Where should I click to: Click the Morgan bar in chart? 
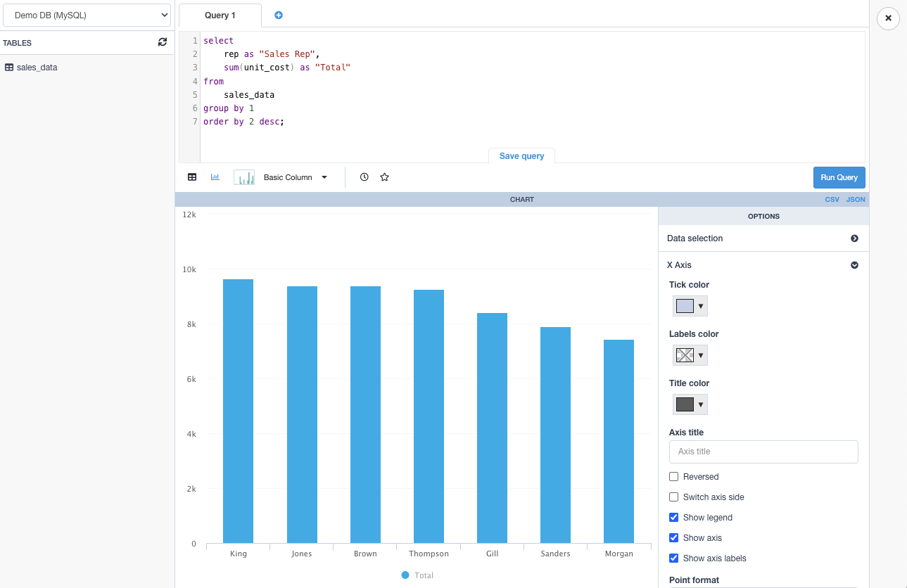point(619,442)
